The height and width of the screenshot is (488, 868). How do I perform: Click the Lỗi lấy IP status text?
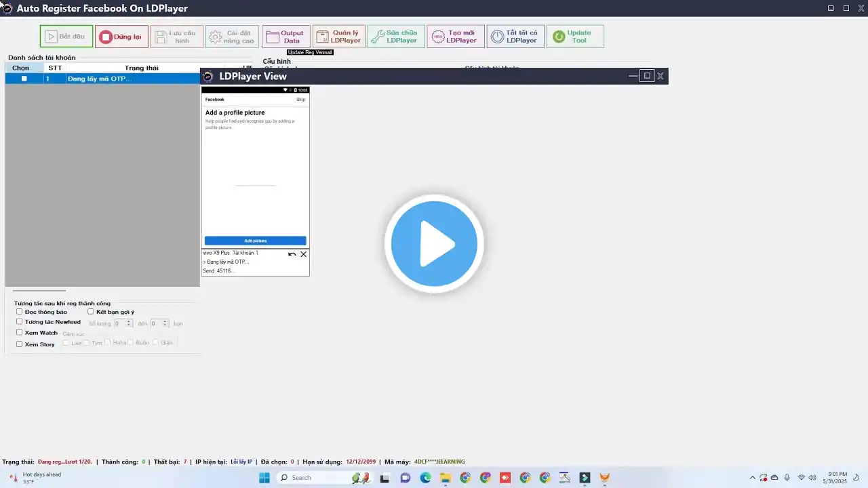point(241,462)
